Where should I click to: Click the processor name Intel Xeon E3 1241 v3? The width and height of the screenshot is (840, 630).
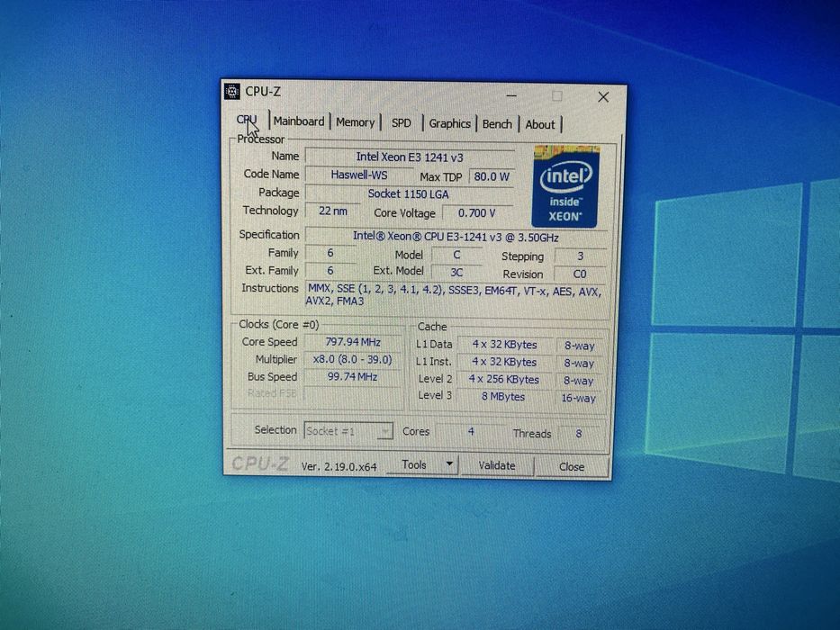(x=410, y=157)
